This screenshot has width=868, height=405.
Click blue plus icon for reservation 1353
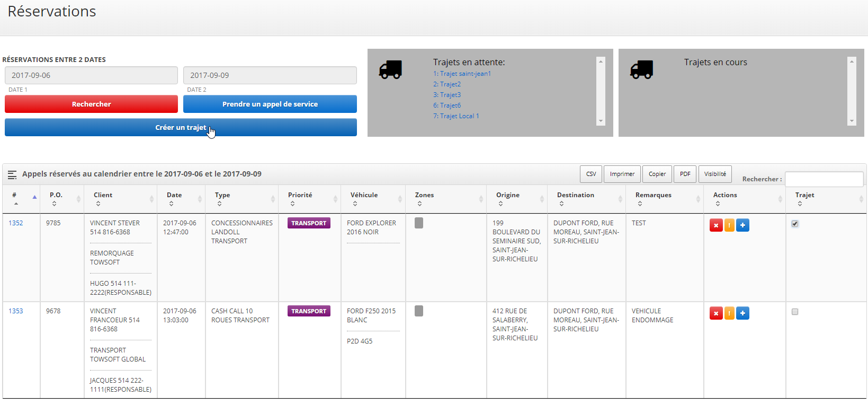(742, 313)
